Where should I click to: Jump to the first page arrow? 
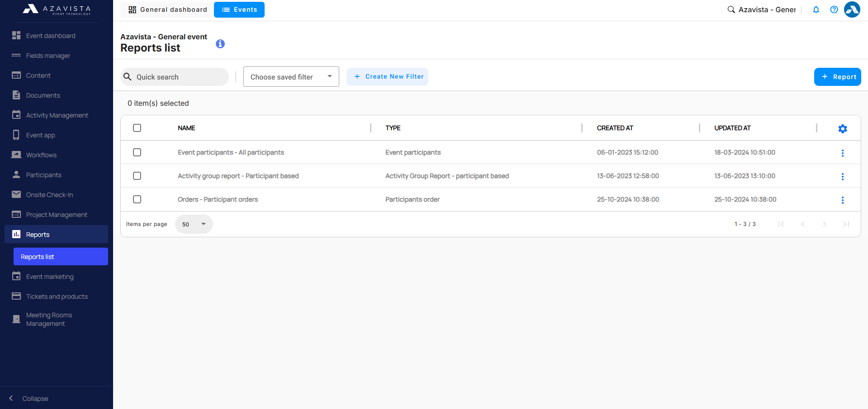click(x=781, y=224)
